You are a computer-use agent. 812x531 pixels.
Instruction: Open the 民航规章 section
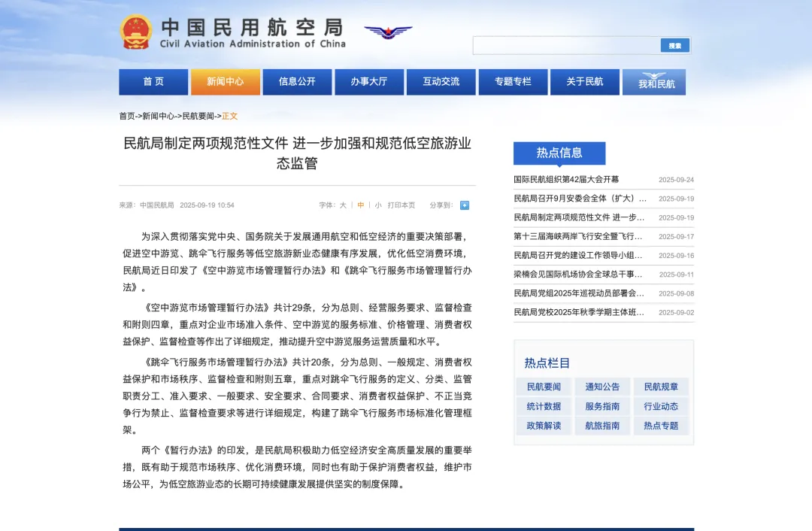660,387
